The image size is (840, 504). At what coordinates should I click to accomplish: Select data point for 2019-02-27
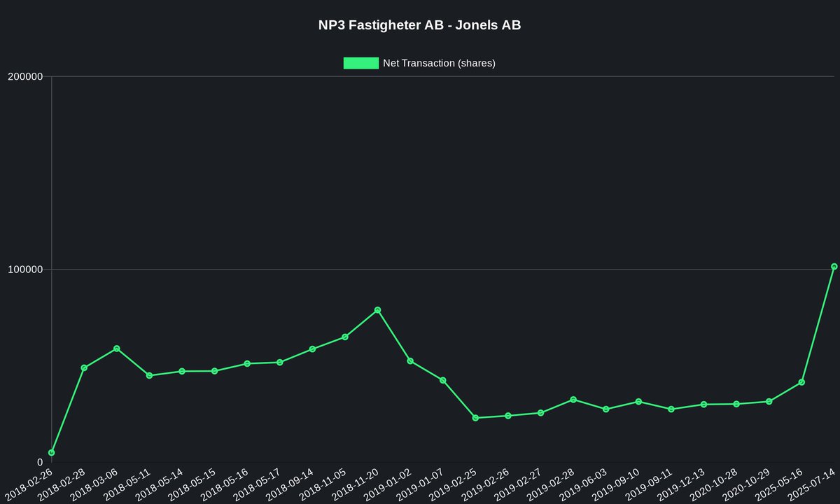[540, 413]
